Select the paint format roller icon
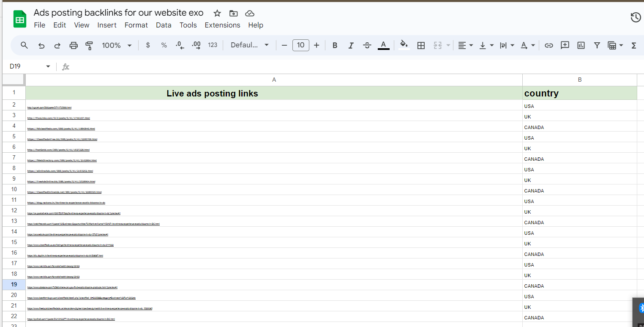 [x=89, y=45]
